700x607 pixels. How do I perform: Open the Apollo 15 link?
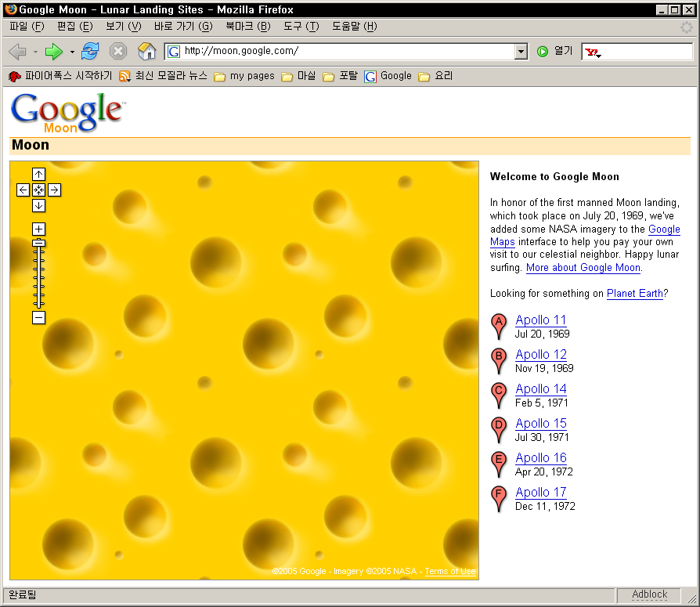[541, 424]
